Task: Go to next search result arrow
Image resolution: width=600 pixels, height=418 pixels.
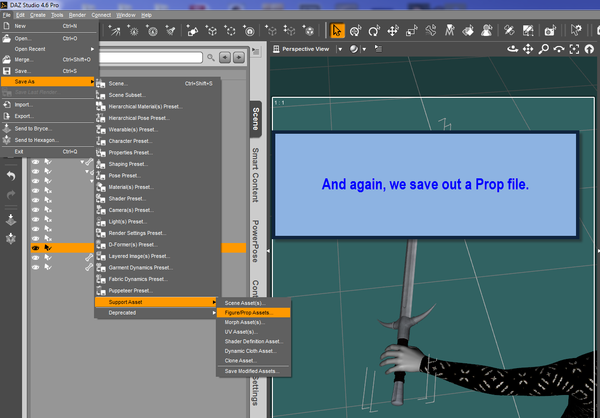Action: point(239,57)
